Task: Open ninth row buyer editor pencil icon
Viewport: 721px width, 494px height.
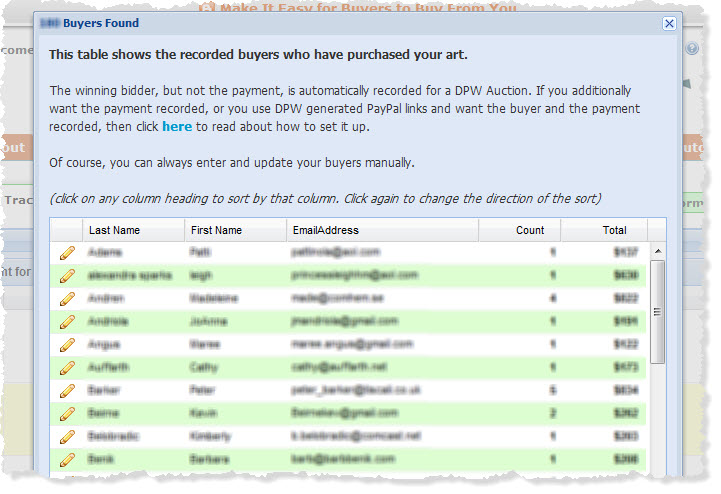Action: [67, 437]
